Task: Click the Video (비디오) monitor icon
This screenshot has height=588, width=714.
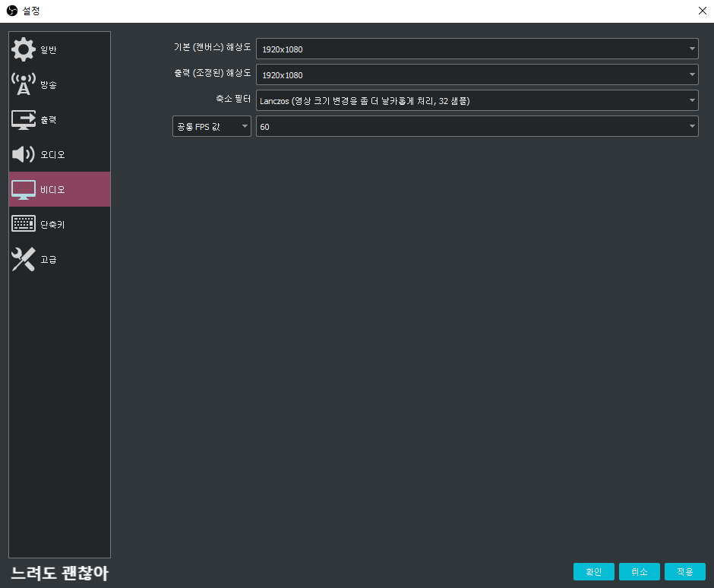Action: pos(24,189)
